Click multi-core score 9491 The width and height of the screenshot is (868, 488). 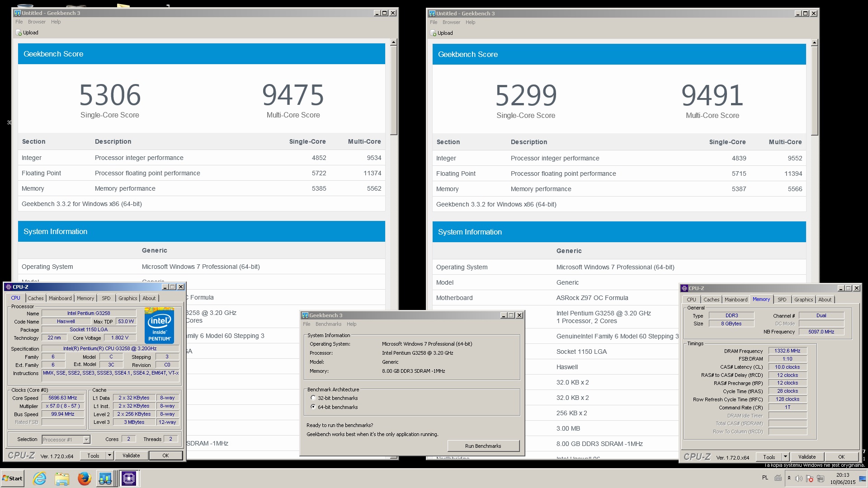pos(712,95)
